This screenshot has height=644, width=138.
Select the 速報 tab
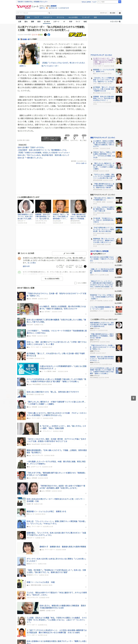pos(28,17)
